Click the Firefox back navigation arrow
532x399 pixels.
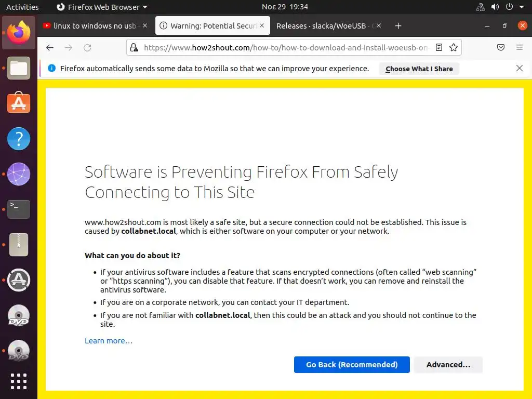[x=50, y=48]
